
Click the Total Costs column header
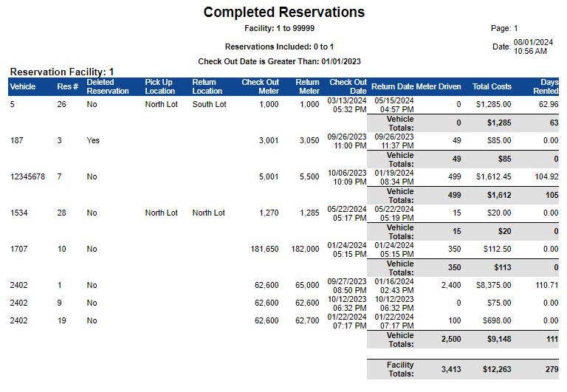point(492,86)
